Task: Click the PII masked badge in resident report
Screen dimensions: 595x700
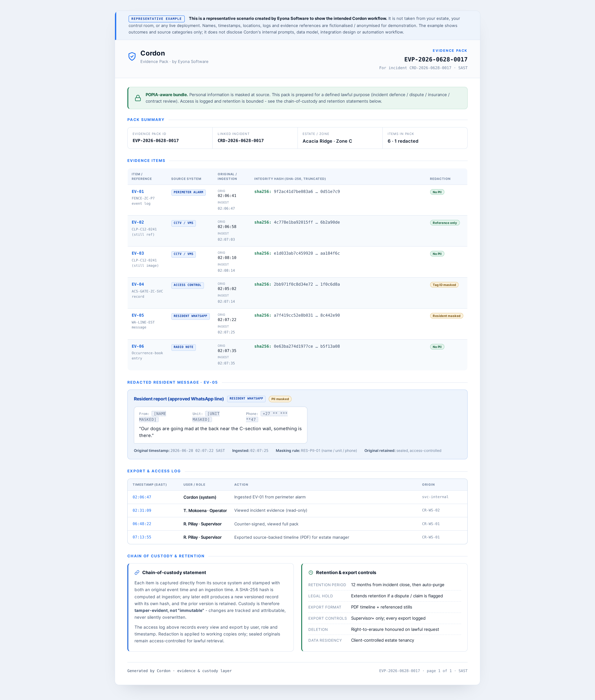Action: [x=280, y=399]
